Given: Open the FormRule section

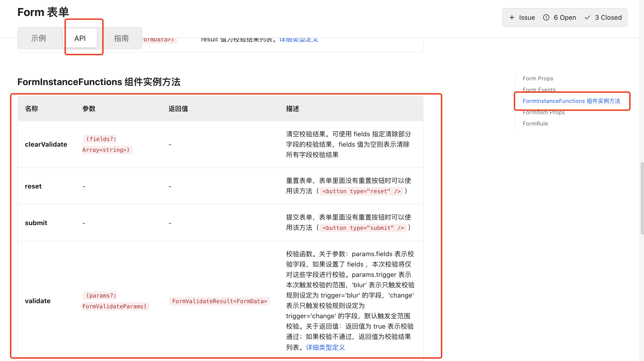Looking at the screenshot, I should tap(535, 123).
